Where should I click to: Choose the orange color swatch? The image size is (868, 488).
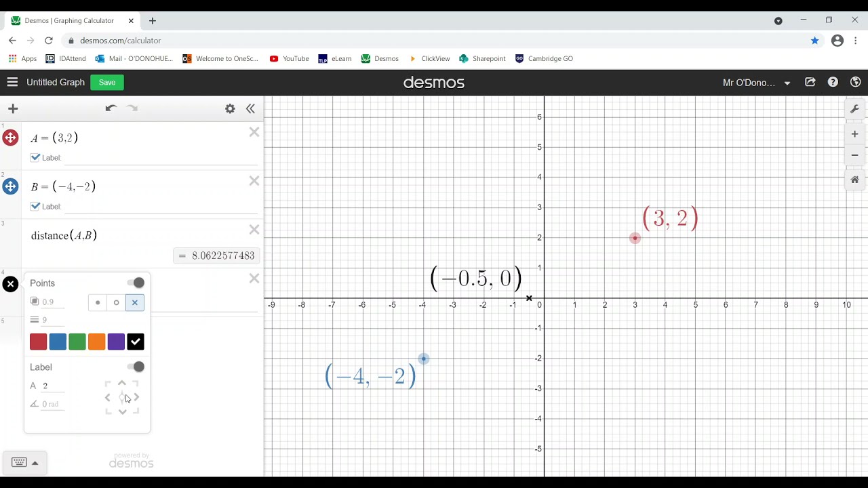tap(96, 342)
